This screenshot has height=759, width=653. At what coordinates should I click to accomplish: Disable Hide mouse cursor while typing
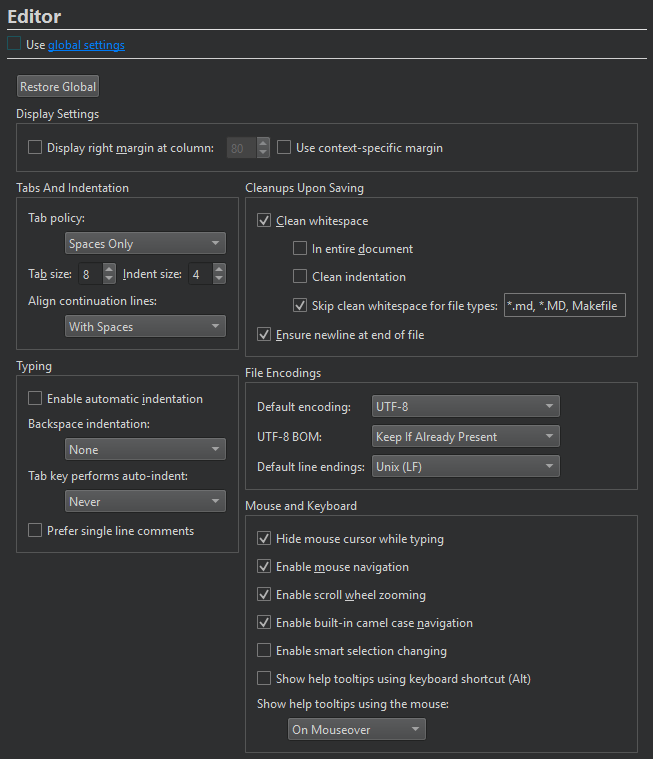(264, 539)
